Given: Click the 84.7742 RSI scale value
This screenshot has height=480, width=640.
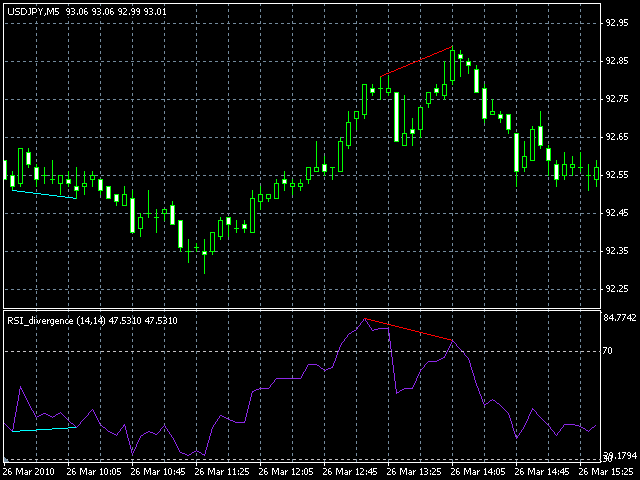Looking at the screenshot, I should coord(620,318).
